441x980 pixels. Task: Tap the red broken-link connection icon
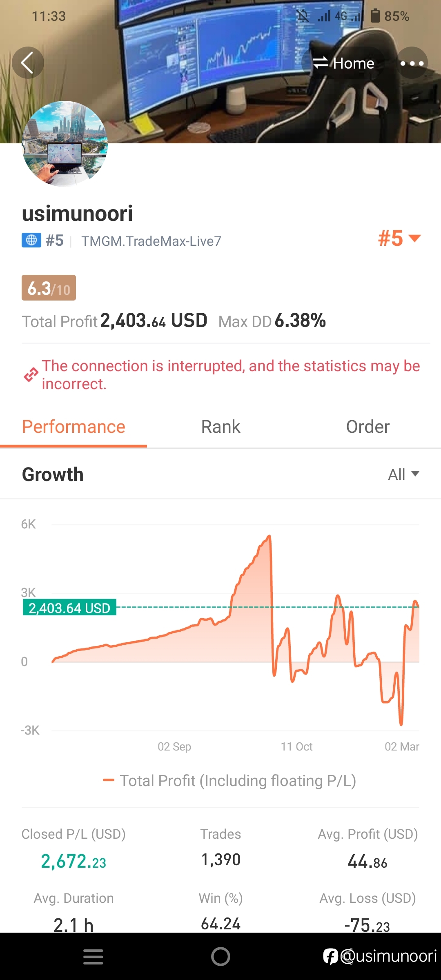(x=31, y=375)
